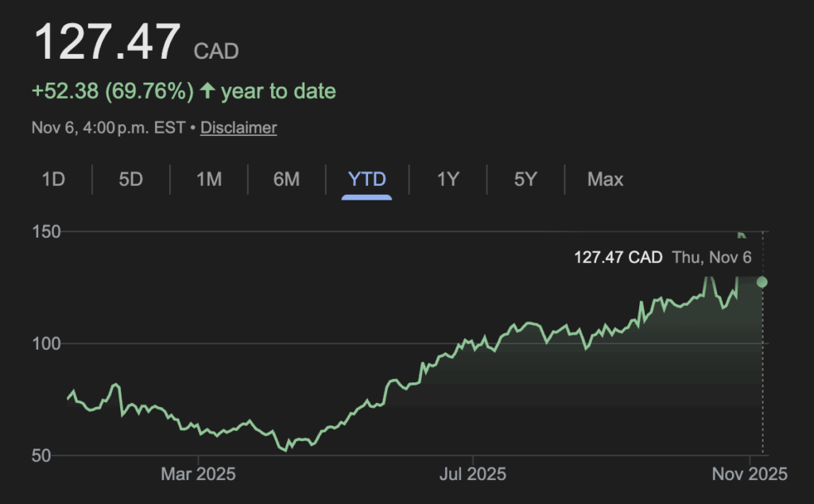Show the 1M price chart
This screenshot has width=814, height=504.
coord(208,179)
